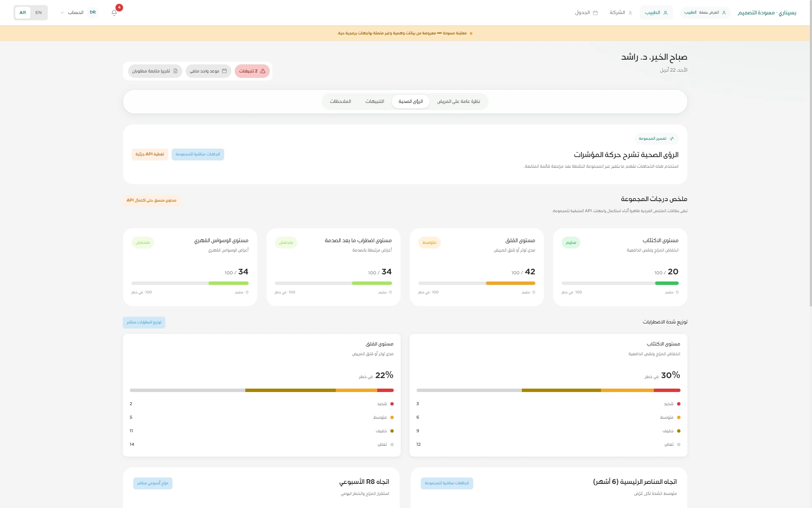Select the نظرة عامة على المريض tab

(x=459, y=102)
